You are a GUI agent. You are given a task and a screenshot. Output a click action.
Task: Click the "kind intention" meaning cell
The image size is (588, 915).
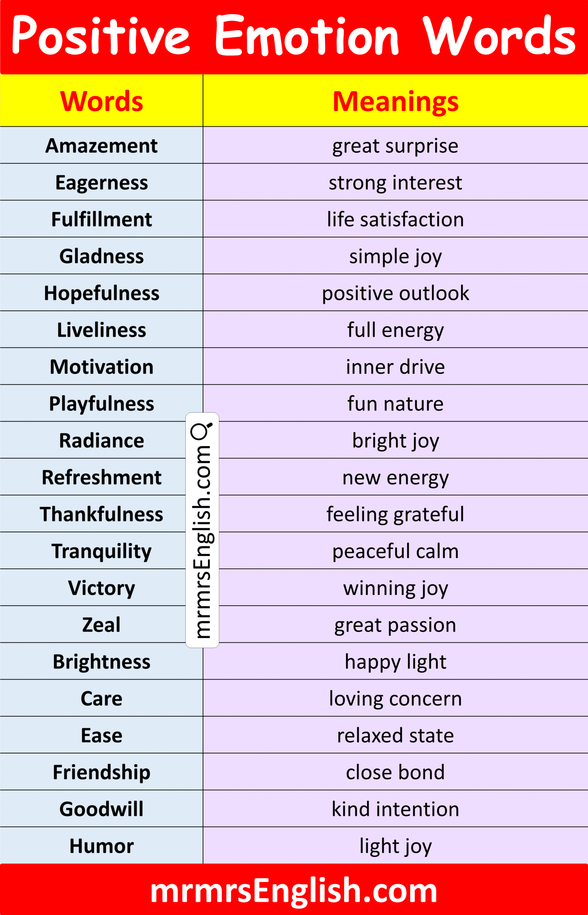(x=395, y=809)
